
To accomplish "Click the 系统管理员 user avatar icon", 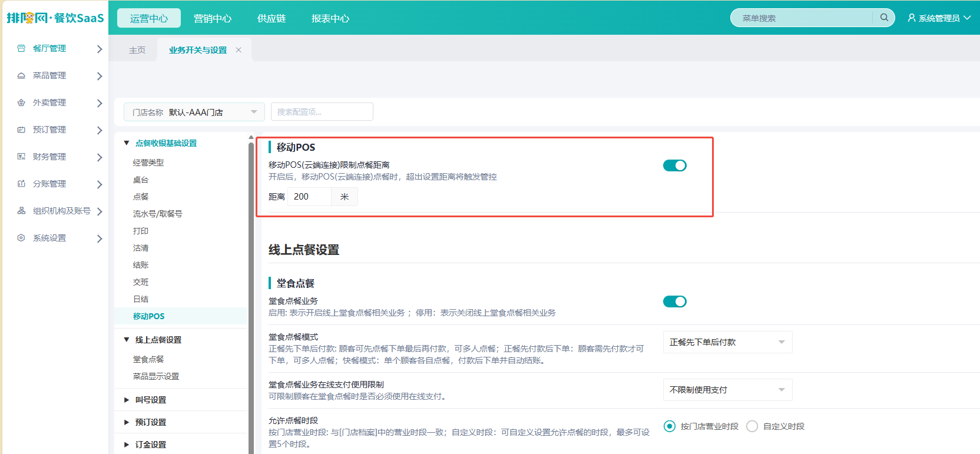I will tap(912, 18).
